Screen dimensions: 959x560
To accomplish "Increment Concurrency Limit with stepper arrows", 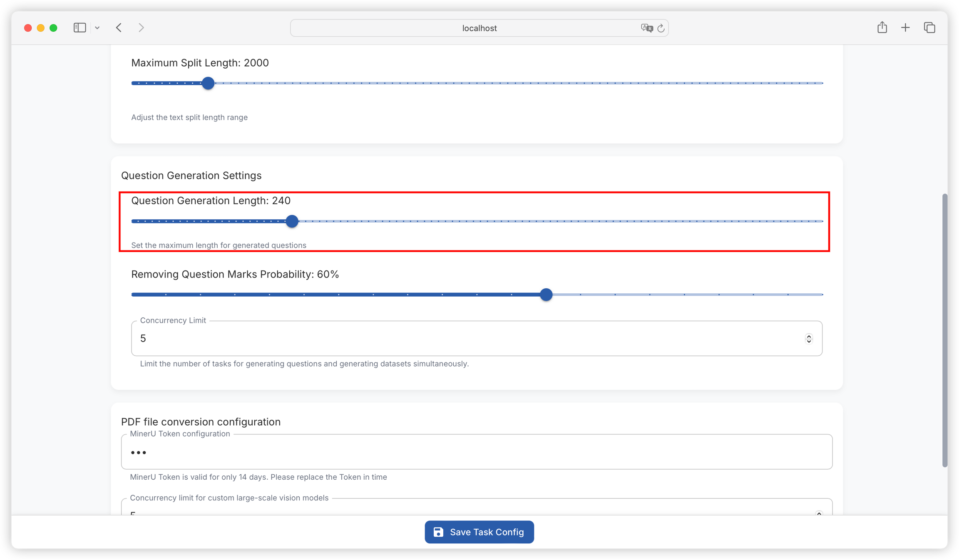I will [809, 336].
